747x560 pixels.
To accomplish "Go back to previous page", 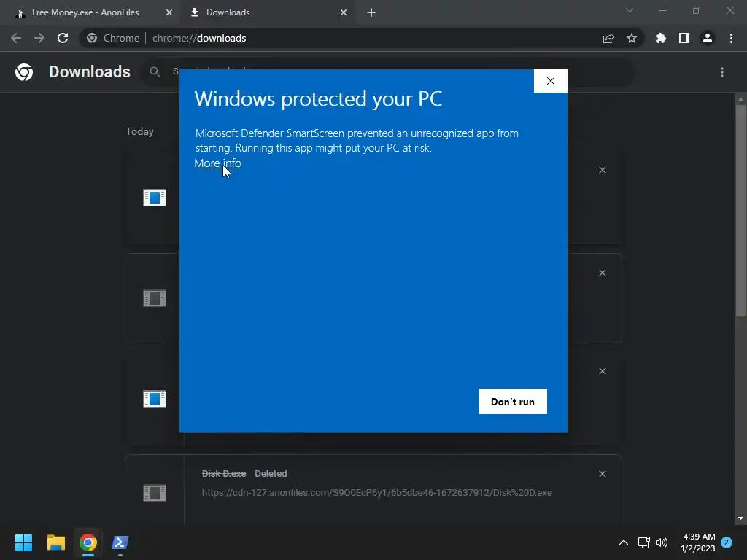I will 16,38.
